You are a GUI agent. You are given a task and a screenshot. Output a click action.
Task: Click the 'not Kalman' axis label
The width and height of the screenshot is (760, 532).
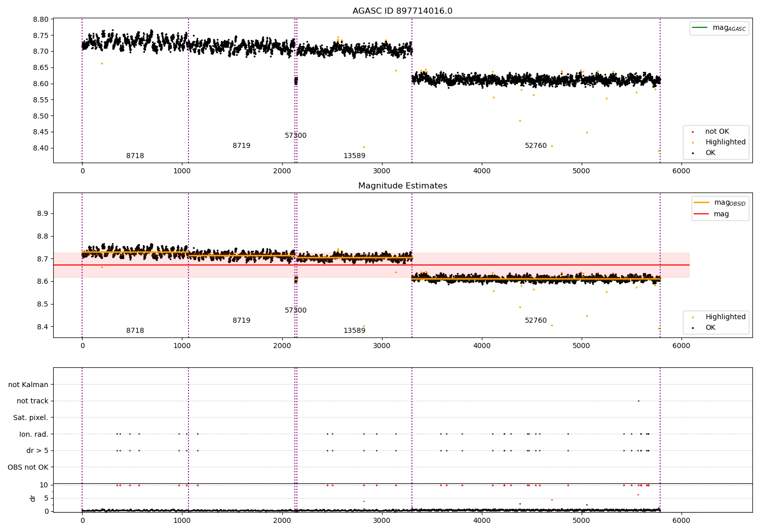(28, 385)
